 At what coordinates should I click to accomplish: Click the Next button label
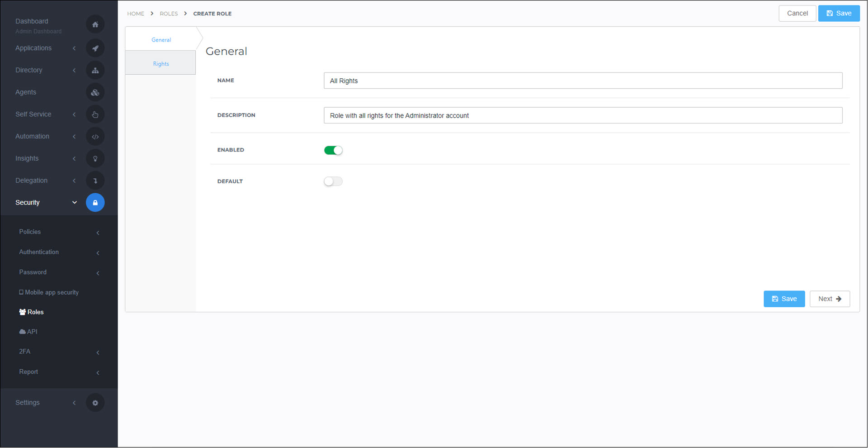pos(825,299)
